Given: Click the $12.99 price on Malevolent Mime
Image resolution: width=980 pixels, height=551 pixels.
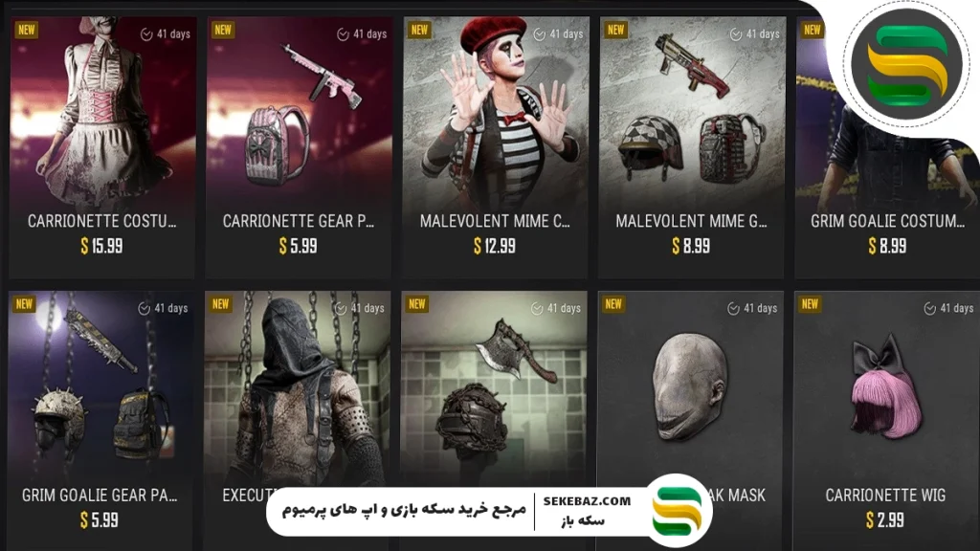Looking at the screenshot, I should (x=495, y=246).
